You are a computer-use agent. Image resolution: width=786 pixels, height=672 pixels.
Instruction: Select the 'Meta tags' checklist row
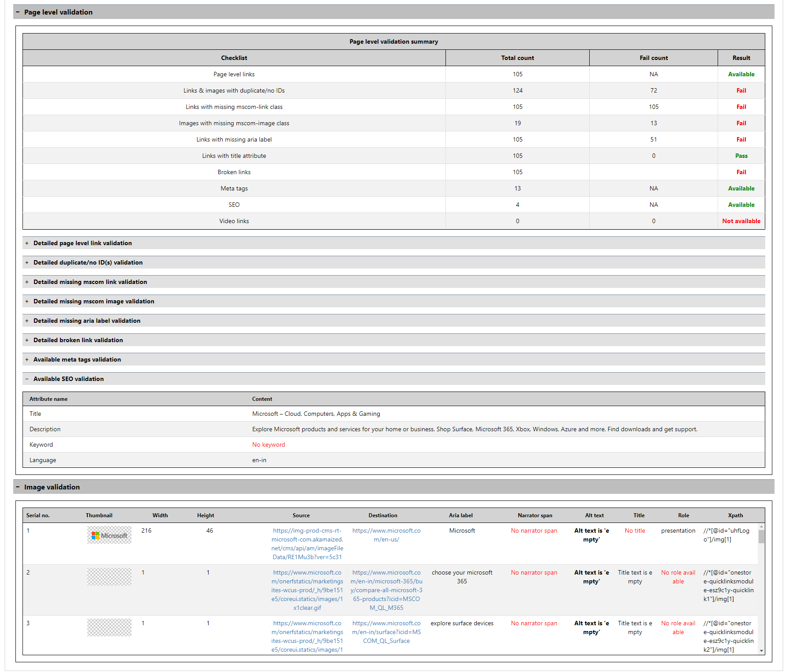[394, 188]
